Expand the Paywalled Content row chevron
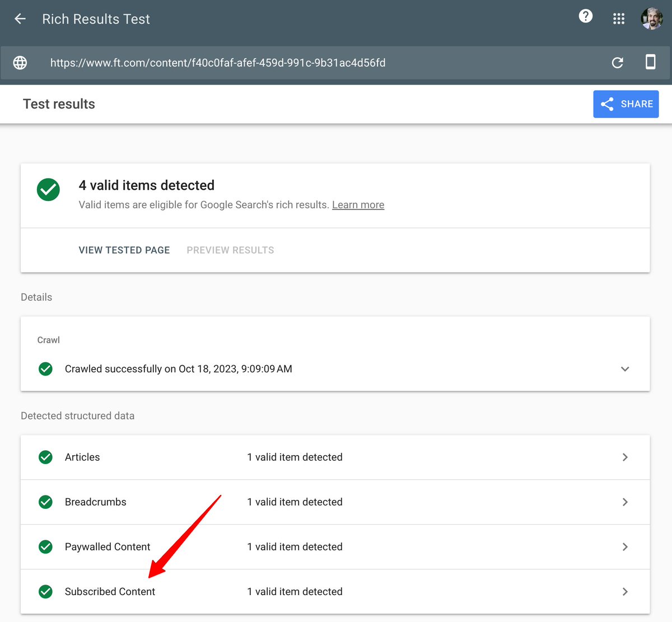 pos(625,547)
